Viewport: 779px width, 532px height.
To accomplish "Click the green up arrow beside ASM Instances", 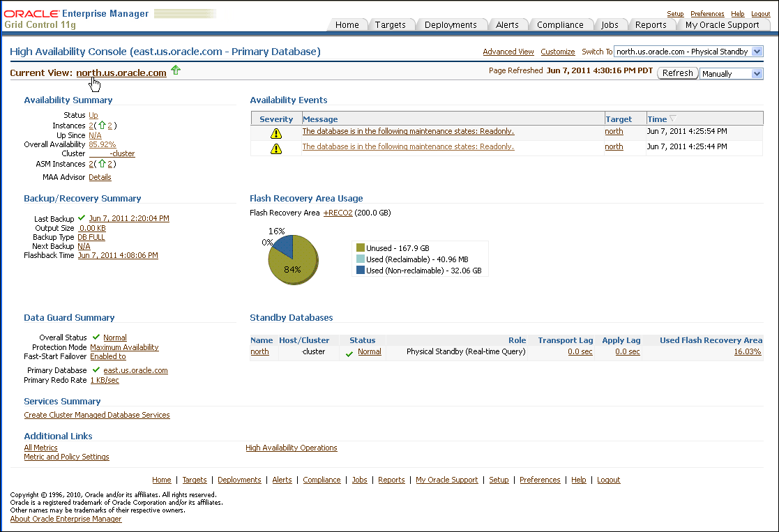I will click(102, 164).
